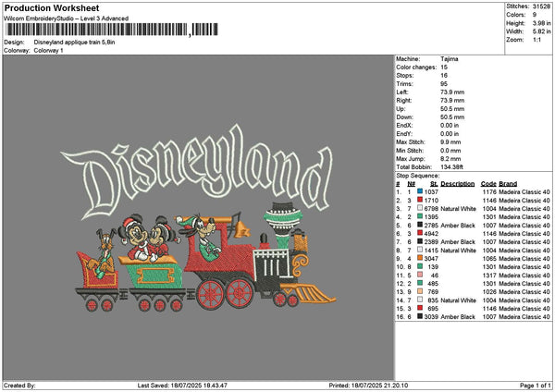Image resolution: width=555 pixels, height=392 pixels.
Task: Click the Trims value '95'
Action: [444, 84]
